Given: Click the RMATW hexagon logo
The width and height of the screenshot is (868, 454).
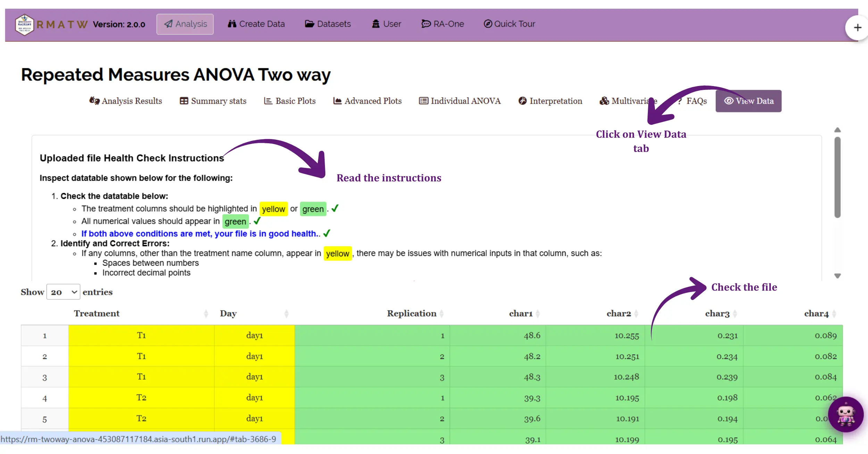Looking at the screenshot, I should pos(25,24).
